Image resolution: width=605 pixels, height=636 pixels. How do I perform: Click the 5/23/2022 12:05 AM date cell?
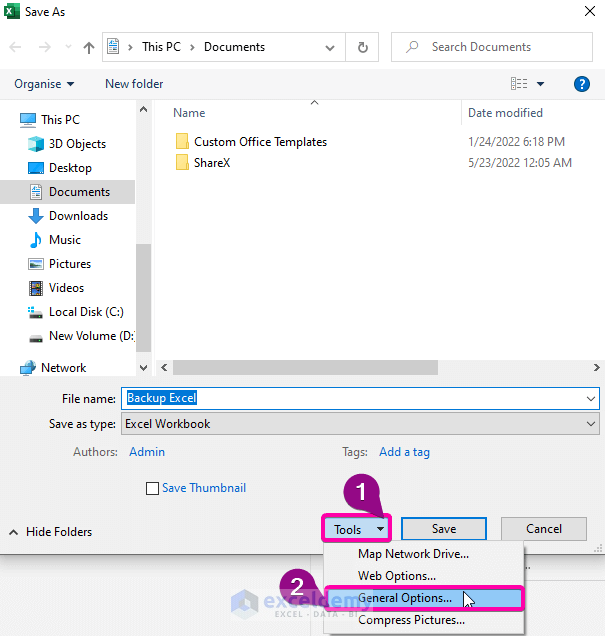tap(520, 163)
